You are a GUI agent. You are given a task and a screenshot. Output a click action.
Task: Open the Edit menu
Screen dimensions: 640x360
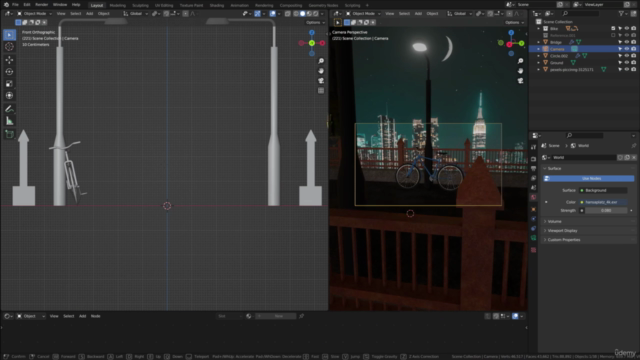27,4
